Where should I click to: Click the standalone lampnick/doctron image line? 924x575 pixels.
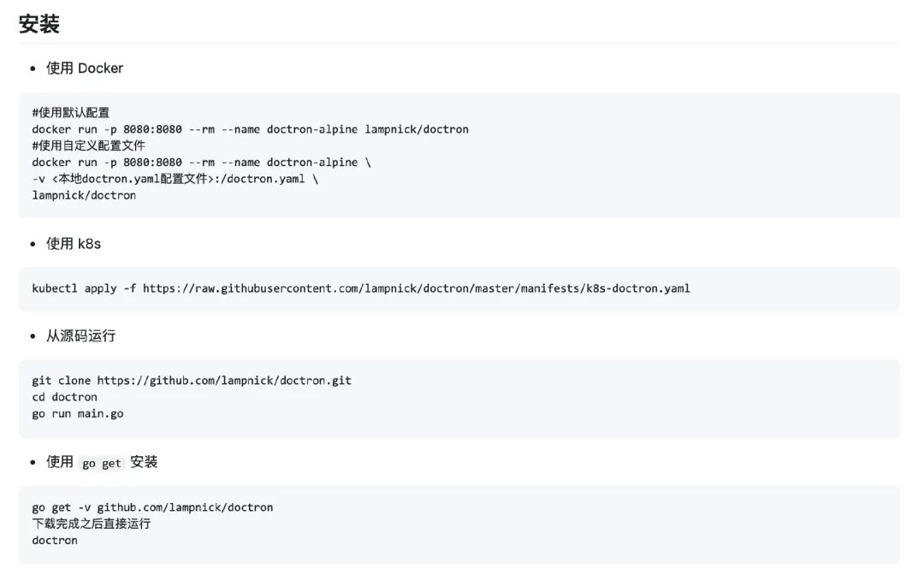(x=84, y=195)
